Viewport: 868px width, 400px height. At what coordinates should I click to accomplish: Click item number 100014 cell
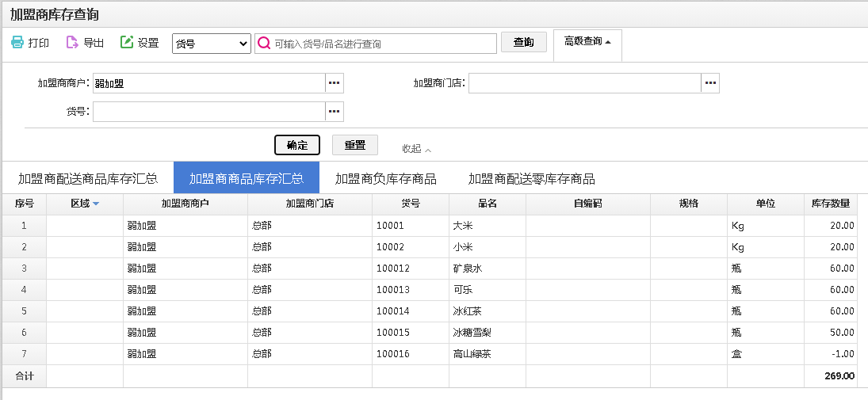[x=411, y=311]
